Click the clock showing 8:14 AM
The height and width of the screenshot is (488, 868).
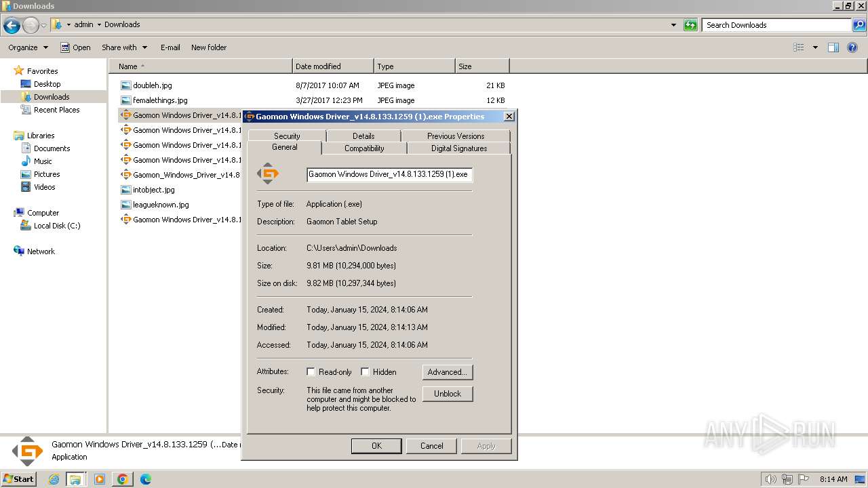833,479
